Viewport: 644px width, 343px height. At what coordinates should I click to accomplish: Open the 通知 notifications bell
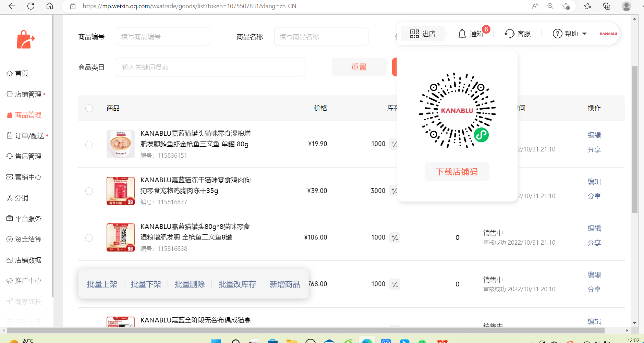click(x=471, y=34)
